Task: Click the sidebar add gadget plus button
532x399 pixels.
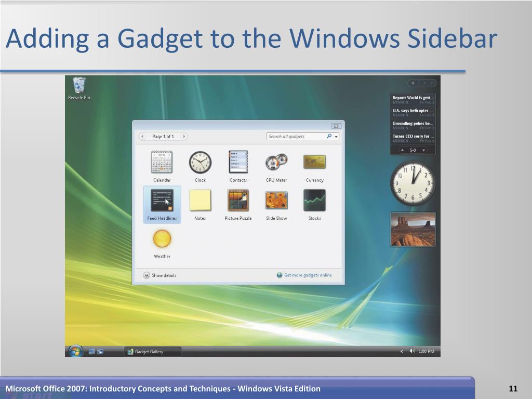Action: (x=413, y=83)
